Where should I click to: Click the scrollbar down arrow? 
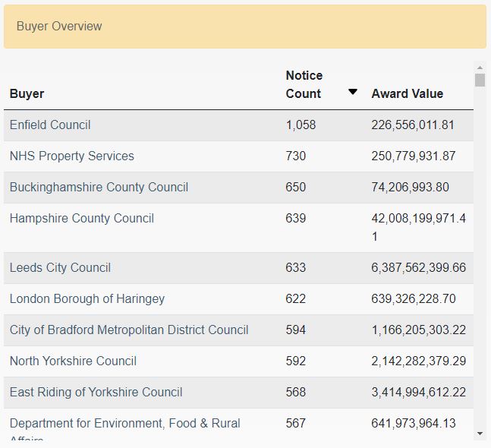pyautogui.click(x=480, y=434)
